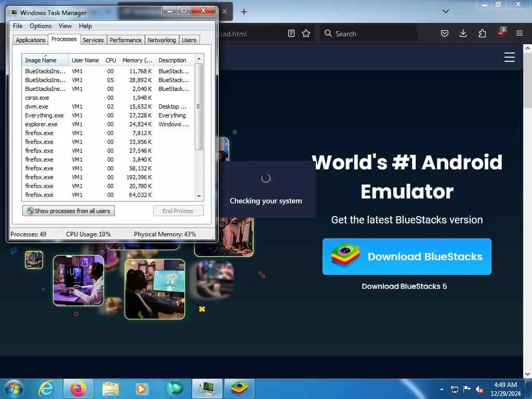This screenshot has height=399, width=532.
Task: Select Everything.exe process row
Action: 109,115
